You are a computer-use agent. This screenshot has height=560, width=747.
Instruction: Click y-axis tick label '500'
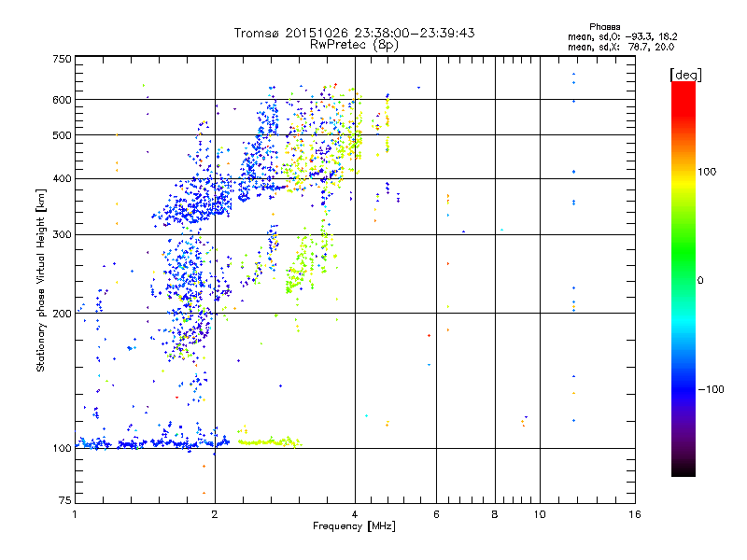click(x=62, y=135)
